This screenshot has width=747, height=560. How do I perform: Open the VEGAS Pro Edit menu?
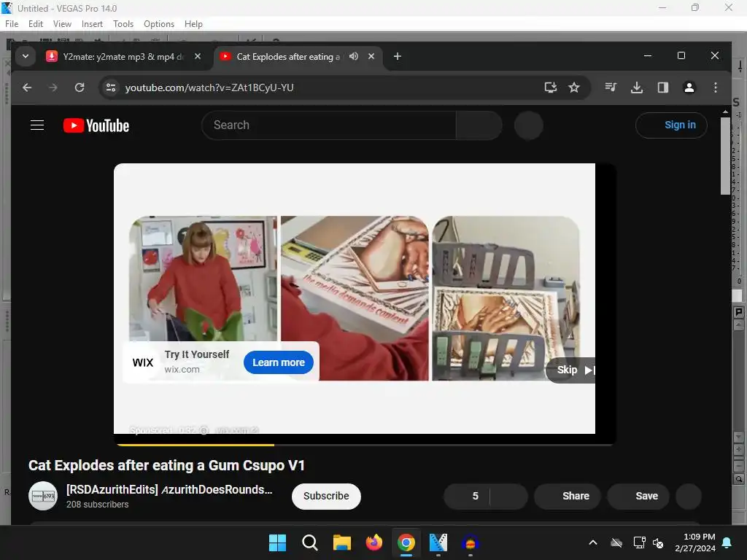pyautogui.click(x=36, y=24)
